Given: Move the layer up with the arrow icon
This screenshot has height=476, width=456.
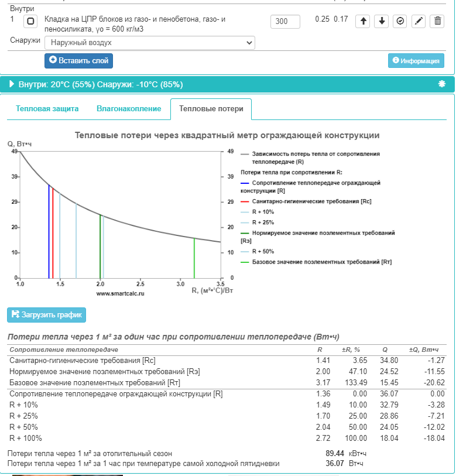Looking at the screenshot, I should (363, 21).
